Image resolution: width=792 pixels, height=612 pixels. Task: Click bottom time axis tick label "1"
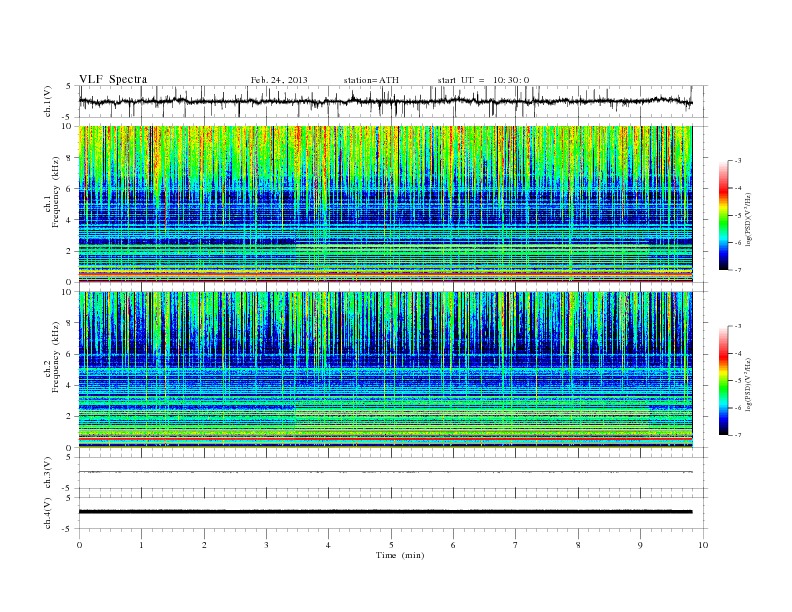141,545
